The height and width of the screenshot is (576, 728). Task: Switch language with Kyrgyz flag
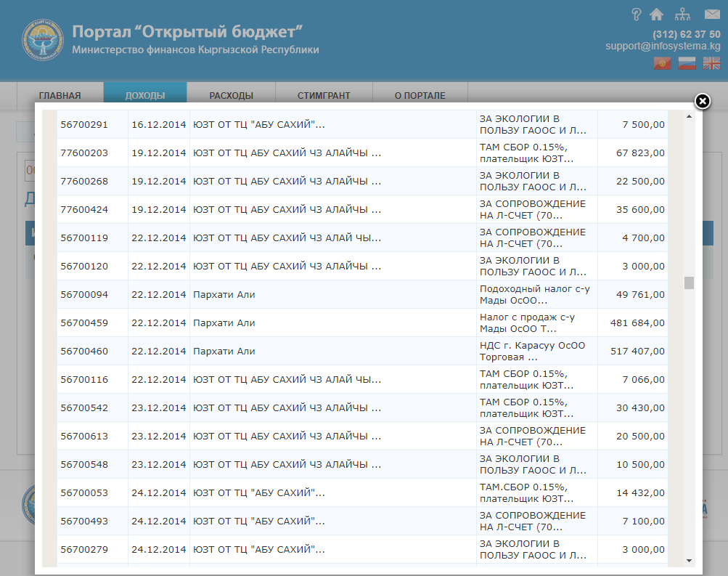click(663, 64)
